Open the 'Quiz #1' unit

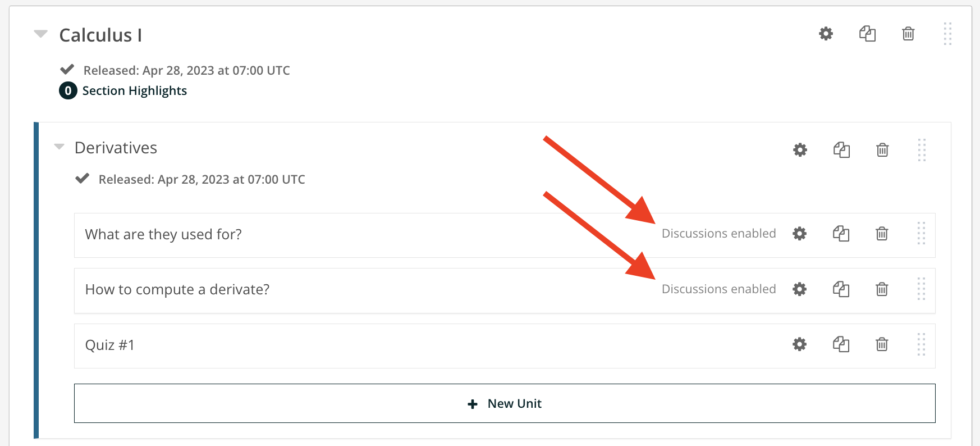click(x=110, y=345)
